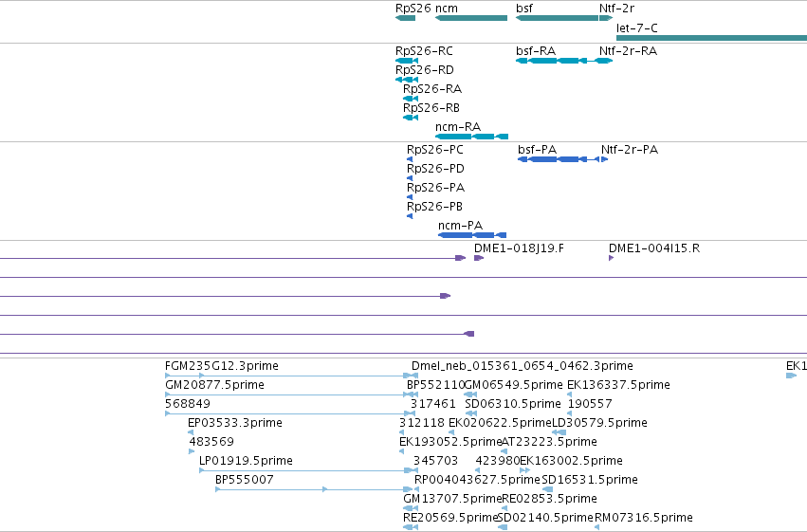Select the 483569 feature label
The height and width of the screenshot is (532, 807).
[211, 442]
